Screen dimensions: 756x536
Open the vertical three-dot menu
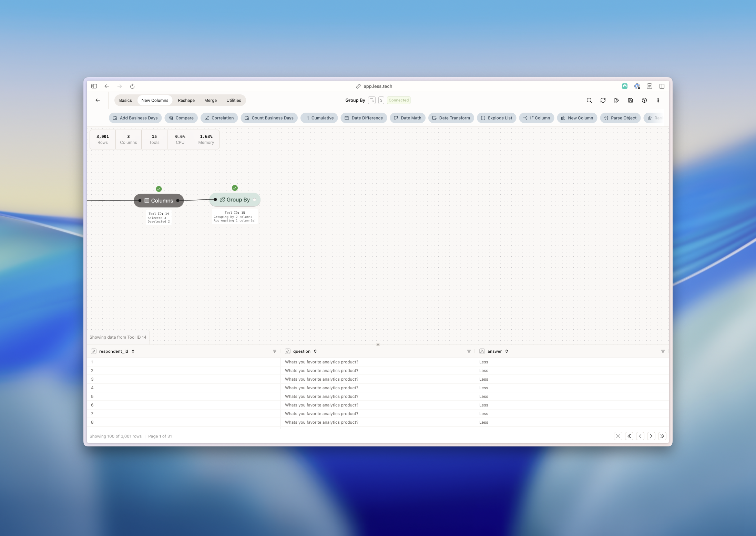tap(658, 100)
